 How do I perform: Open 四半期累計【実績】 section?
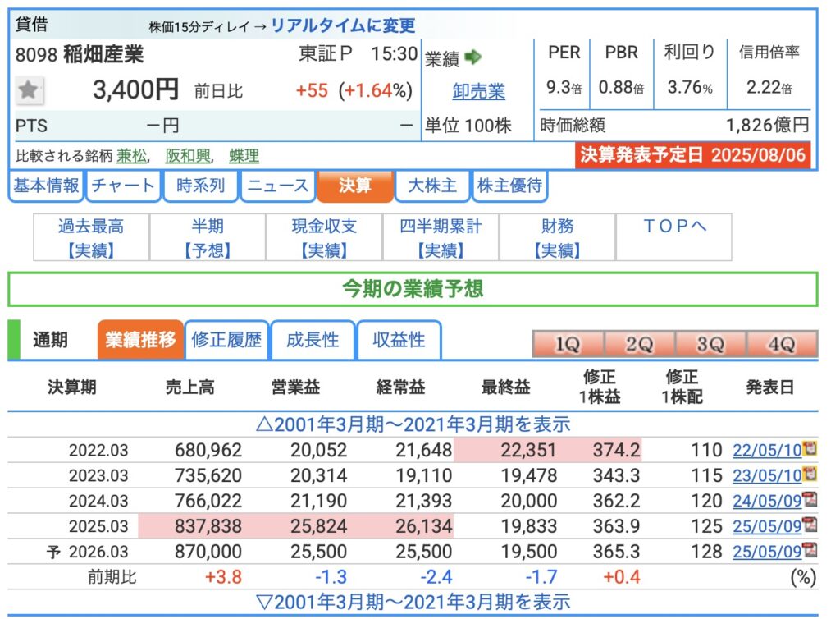click(x=441, y=237)
